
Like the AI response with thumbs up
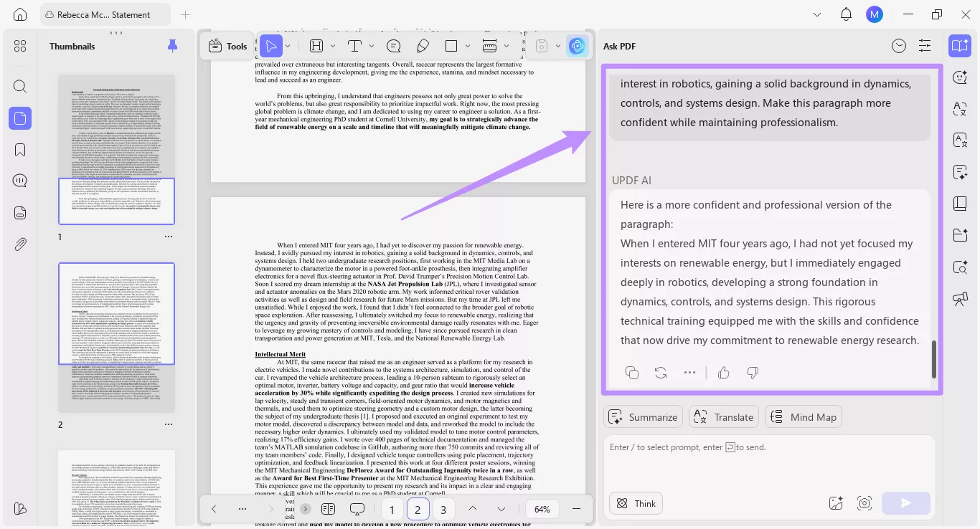[x=723, y=372]
